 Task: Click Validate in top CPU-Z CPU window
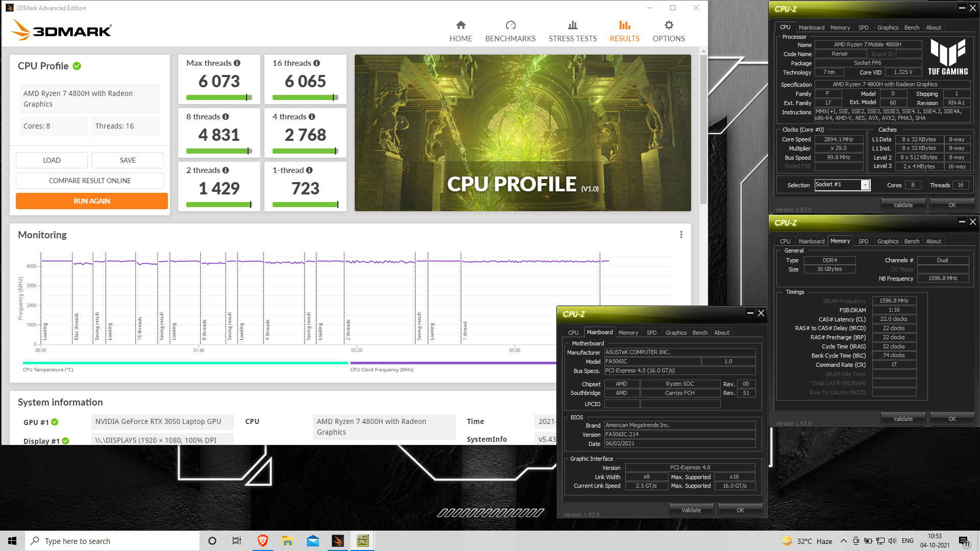[903, 205]
